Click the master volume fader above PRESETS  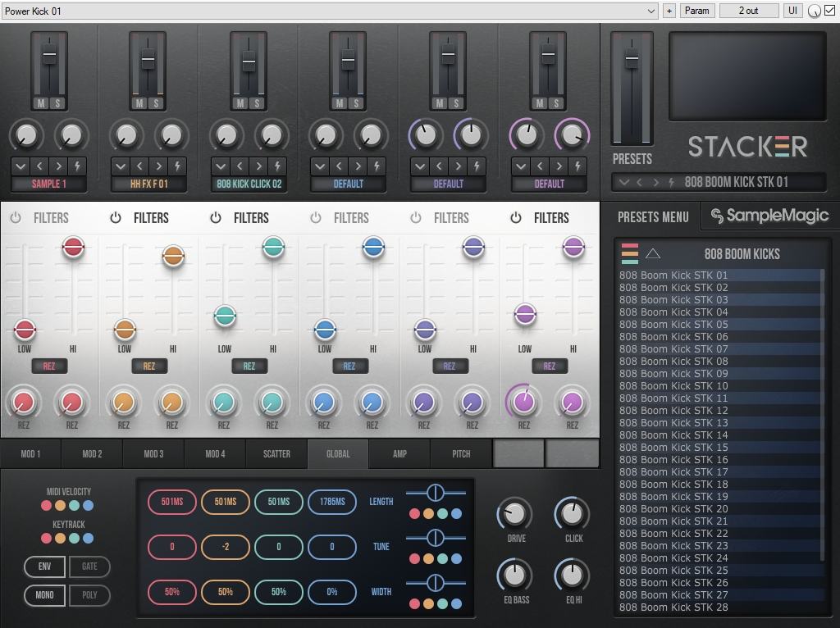point(632,58)
